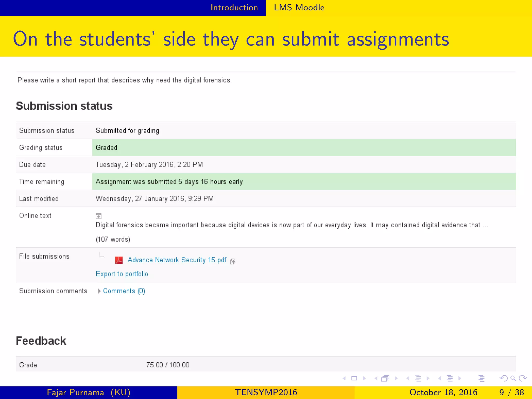Click the Due date row label

(32, 165)
